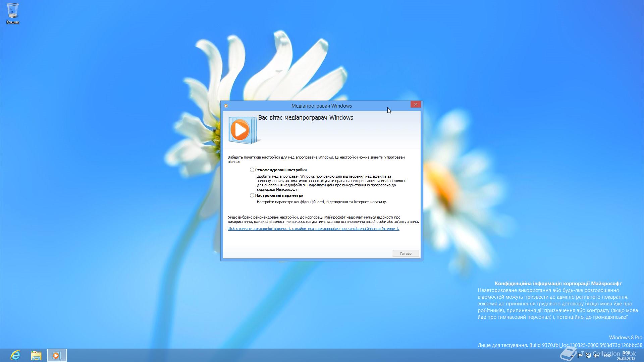Open the volume speaker tray icon
The height and width of the screenshot is (362, 644).
tap(596, 356)
